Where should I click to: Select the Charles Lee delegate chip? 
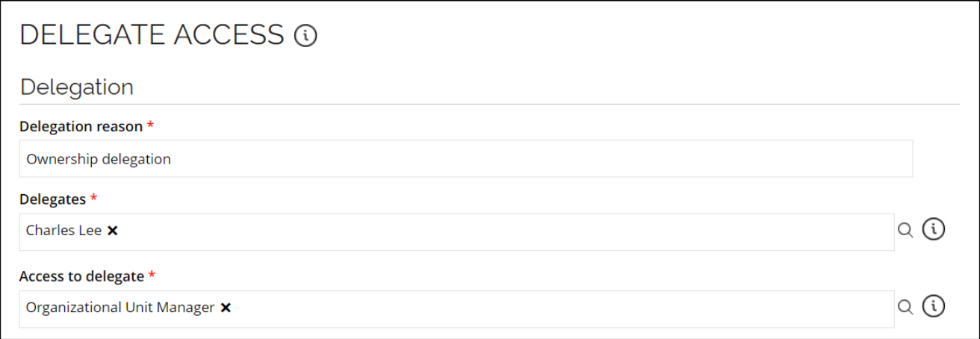coord(63,231)
